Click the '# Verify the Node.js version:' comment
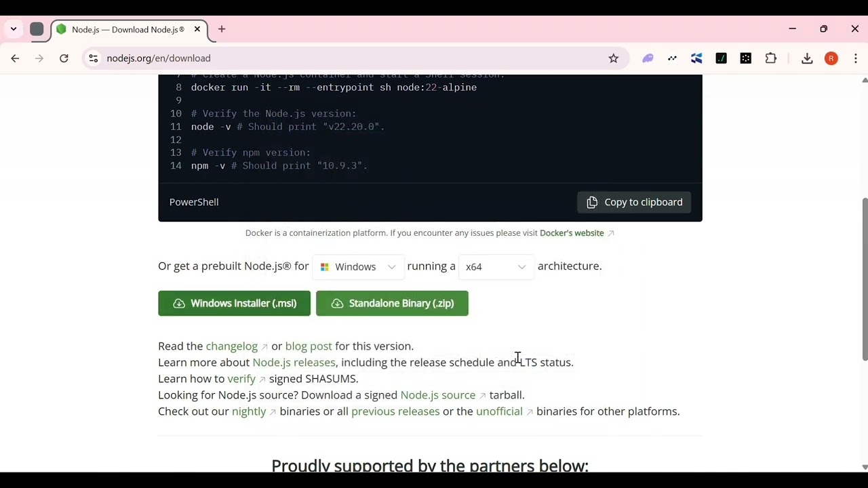Screen dimensions: 868x488 (x=273, y=114)
